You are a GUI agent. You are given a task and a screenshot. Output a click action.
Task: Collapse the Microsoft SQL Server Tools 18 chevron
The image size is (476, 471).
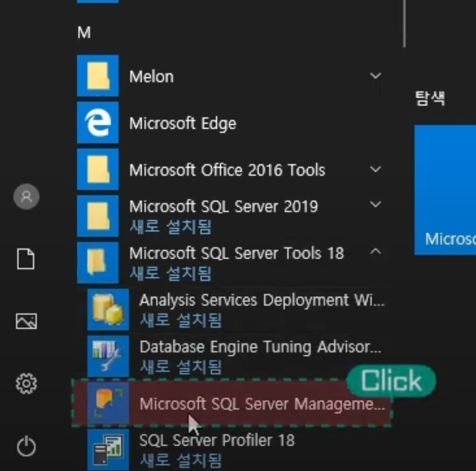point(376,251)
